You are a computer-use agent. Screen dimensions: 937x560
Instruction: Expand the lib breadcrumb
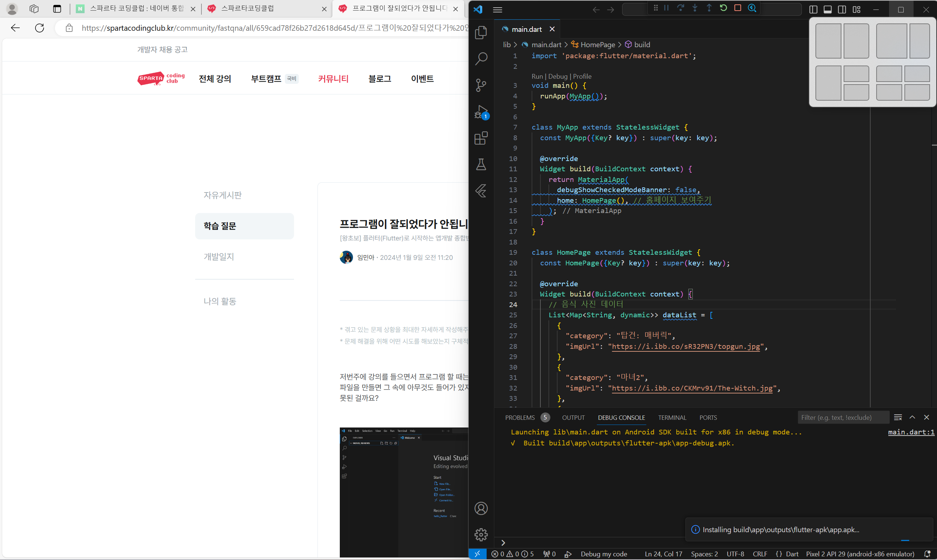[507, 45]
